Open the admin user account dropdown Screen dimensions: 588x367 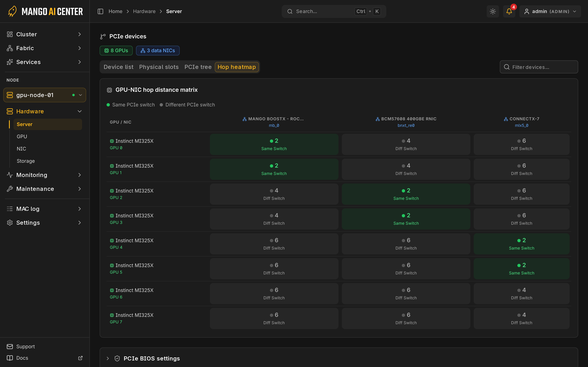point(550,11)
